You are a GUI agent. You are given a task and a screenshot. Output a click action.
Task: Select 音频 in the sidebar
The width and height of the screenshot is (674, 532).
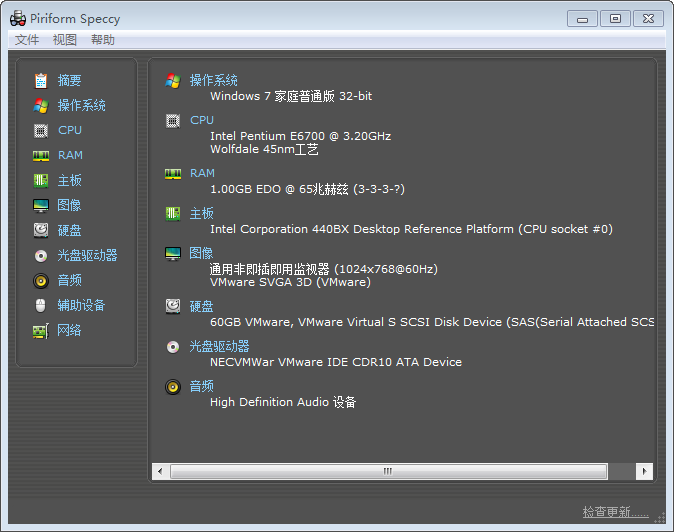[x=69, y=280]
